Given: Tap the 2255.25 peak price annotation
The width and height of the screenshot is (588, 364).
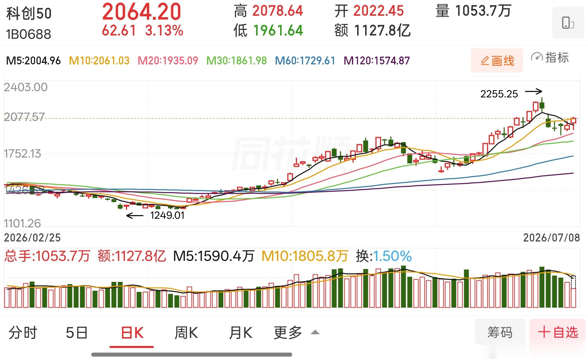Looking at the screenshot, I should coord(499,94).
